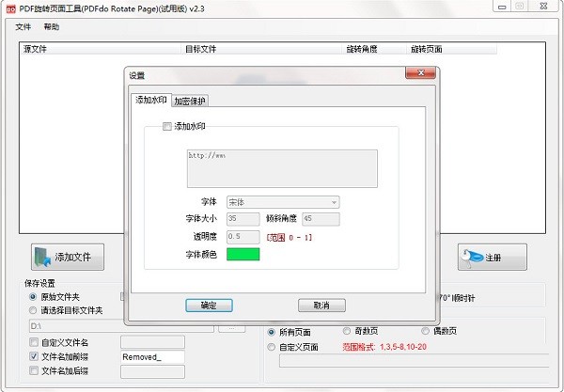
Task: Click the '保存设置' group label
Action: tap(39, 283)
